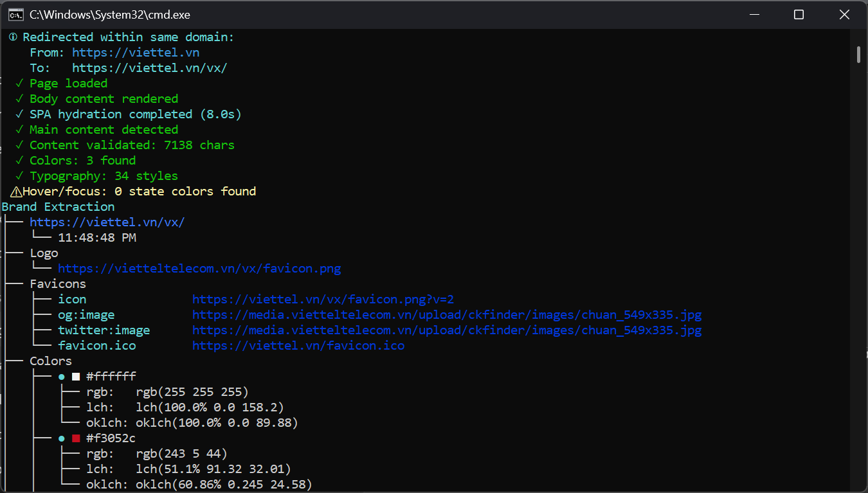Click the Logo tree row
Viewport: 868px width, 493px height.
click(x=44, y=253)
